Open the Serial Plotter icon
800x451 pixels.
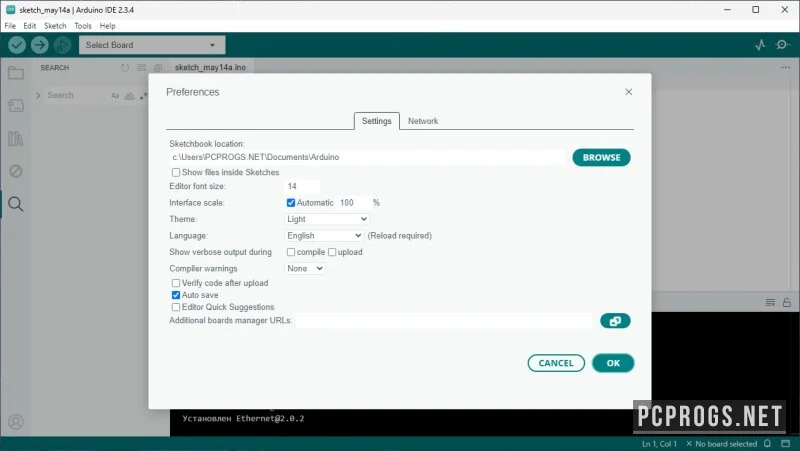[x=760, y=45]
